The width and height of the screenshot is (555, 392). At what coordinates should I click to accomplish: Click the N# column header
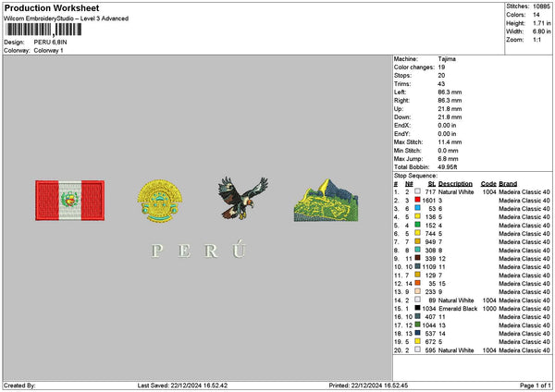tap(409, 184)
